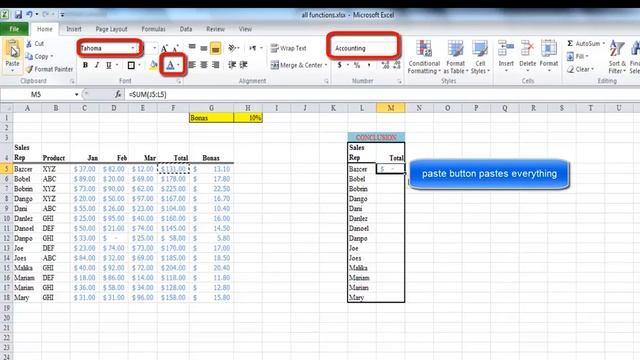Screen dimensions: 640x360
Task: Expand the Paste options arrow
Action: point(12,71)
